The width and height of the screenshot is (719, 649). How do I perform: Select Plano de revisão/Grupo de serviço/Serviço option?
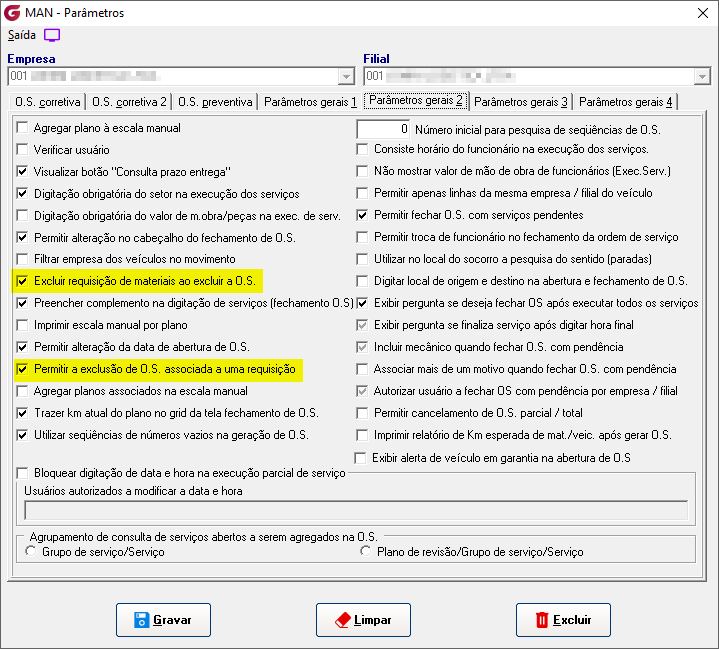[x=365, y=551]
